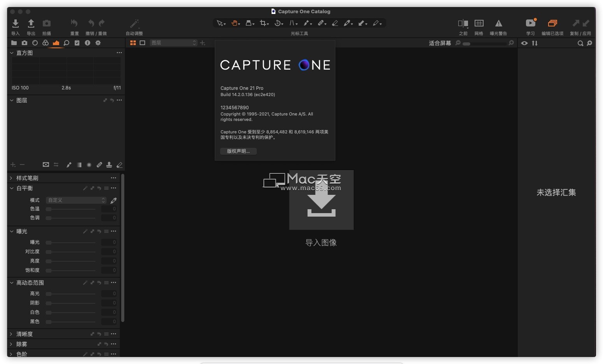Click the 色温 value field

(109, 209)
